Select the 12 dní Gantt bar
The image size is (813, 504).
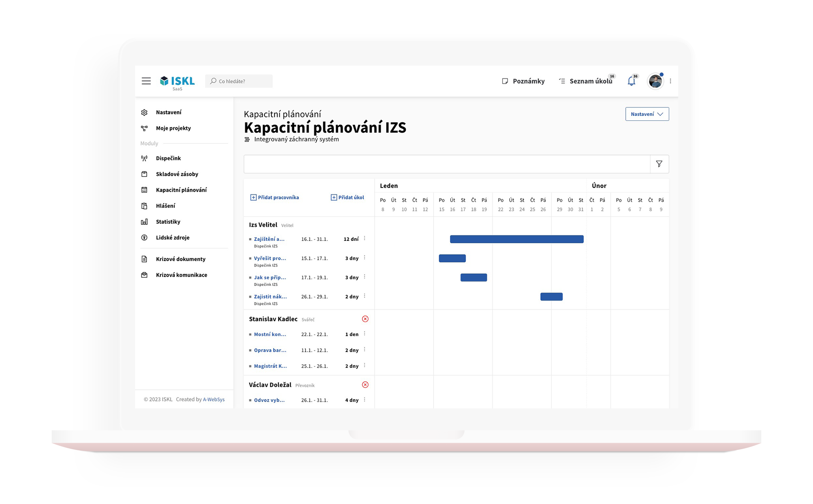[x=517, y=239]
